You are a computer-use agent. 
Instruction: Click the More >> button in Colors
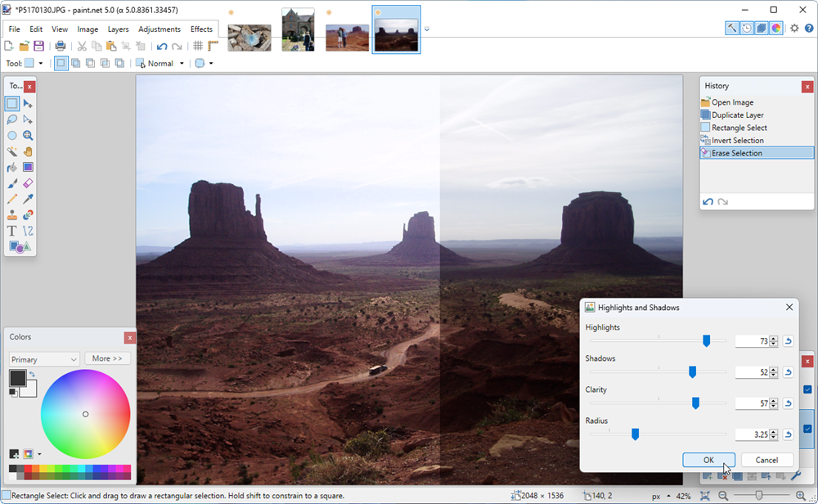click(x=107, y=358)
